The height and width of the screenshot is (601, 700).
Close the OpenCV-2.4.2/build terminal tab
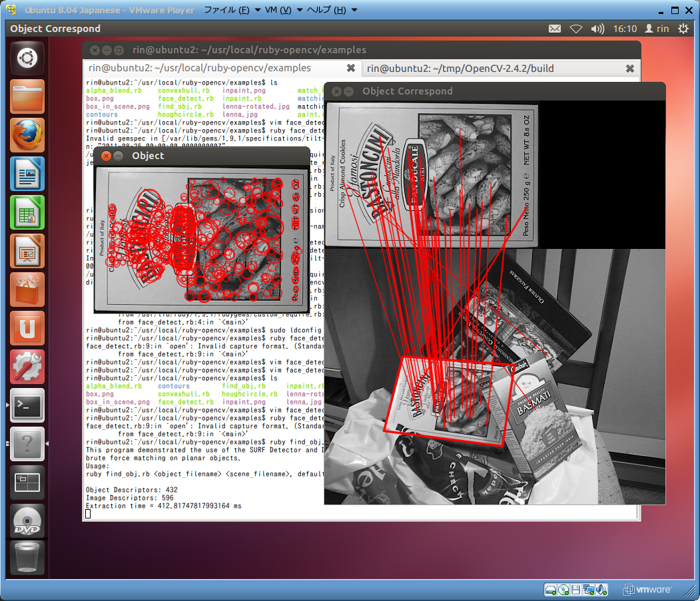[x=630, y=69]
